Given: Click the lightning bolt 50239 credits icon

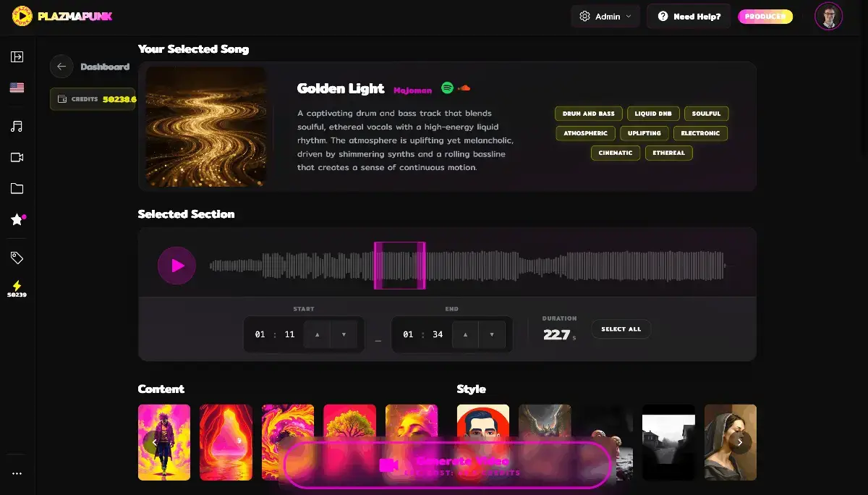Looking at the screenshot, I should point(17,289).
